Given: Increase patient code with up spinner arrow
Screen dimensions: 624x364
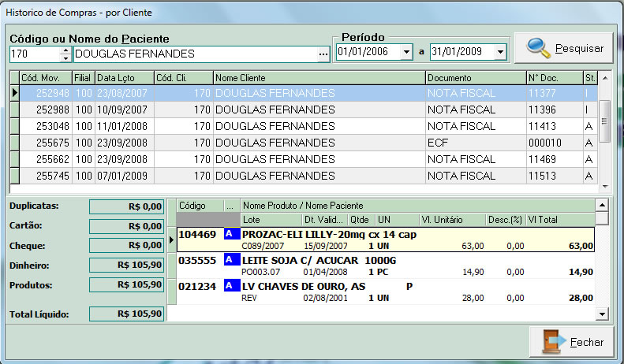Looking at the screenshot, I should tap(65, 50).
